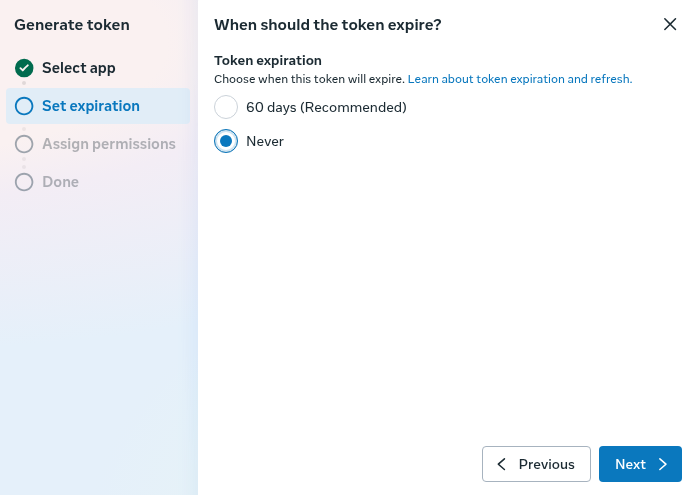Jump to the Assign permissions step
The height and width of the screenshot is (495, 696).
[x=109, y=144]
